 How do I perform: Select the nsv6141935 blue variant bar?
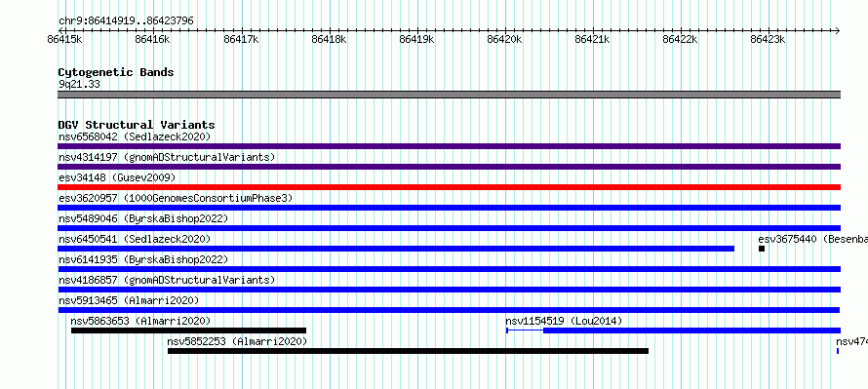[x=449, y=269]
